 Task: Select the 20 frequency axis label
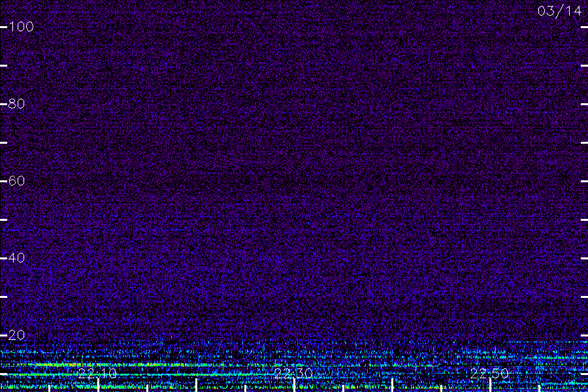tap(16, 335)
